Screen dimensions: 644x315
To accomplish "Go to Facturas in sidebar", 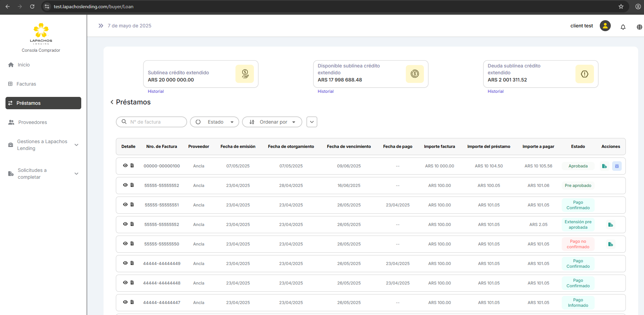I will point(26,84).
